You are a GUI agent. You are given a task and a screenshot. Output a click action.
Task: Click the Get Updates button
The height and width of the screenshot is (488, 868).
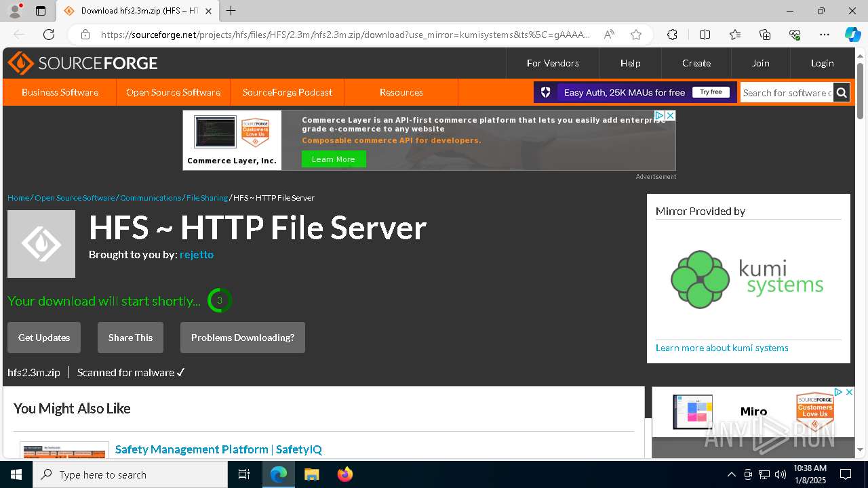point(44,338)
